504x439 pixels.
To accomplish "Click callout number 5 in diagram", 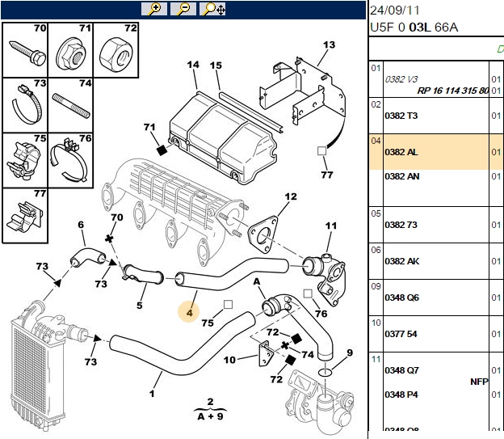I will [x=139, y=305].
